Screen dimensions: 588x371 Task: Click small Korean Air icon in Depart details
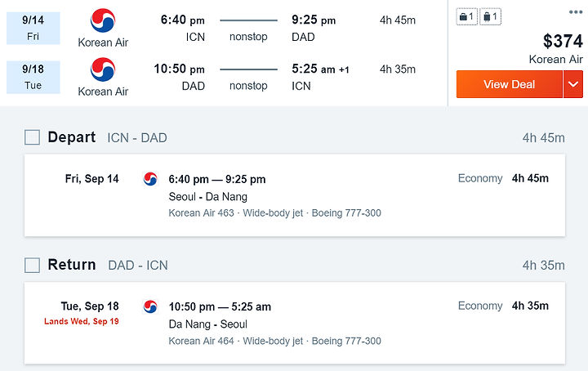[150, 179]
